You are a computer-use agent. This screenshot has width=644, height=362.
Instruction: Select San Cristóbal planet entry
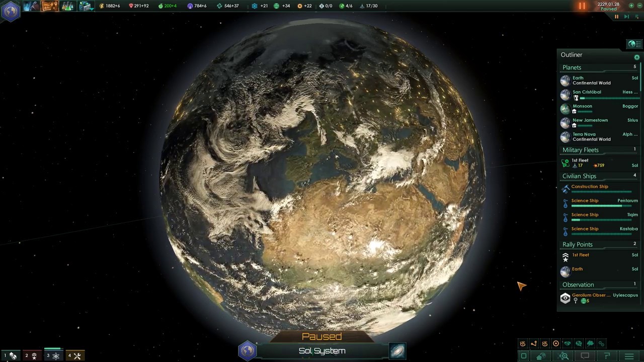point(599,95)
